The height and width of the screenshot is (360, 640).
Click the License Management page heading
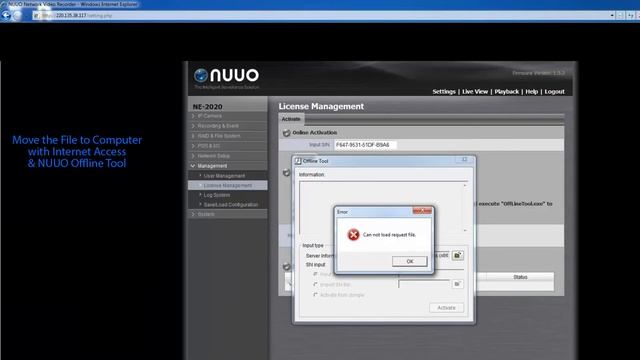pos(321,107)
